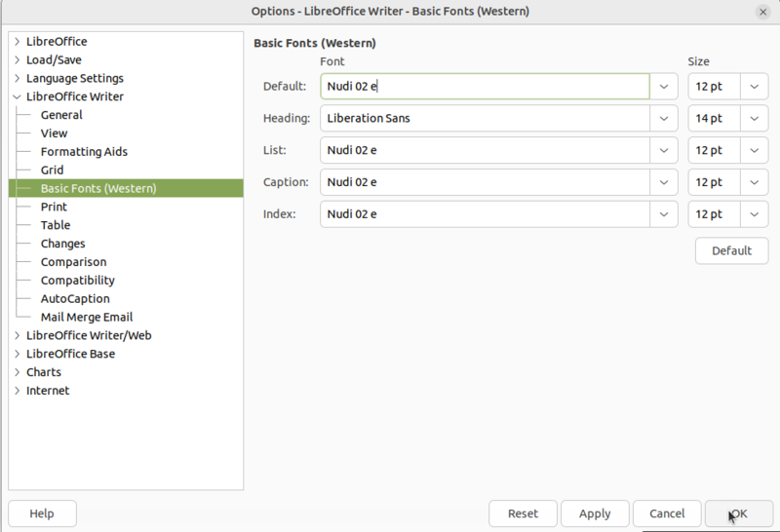Select the LibreOffice Writer/Web tree label
780x532 pixels.
click(x=89, y=335)
